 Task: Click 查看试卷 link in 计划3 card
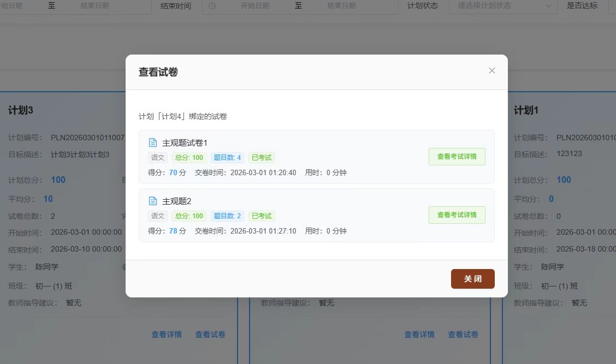[210, 335]
